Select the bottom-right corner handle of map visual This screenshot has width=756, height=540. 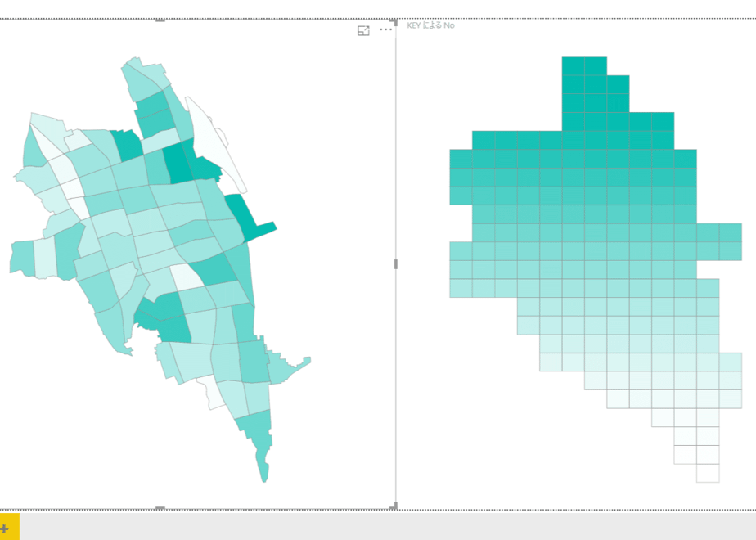pyautogui.click(x=394, y=506)
